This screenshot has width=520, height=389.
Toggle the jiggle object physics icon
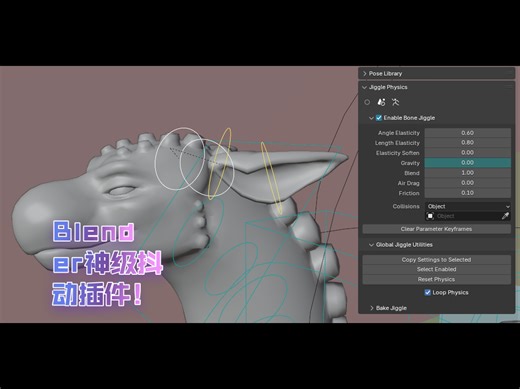click(381, 102)
